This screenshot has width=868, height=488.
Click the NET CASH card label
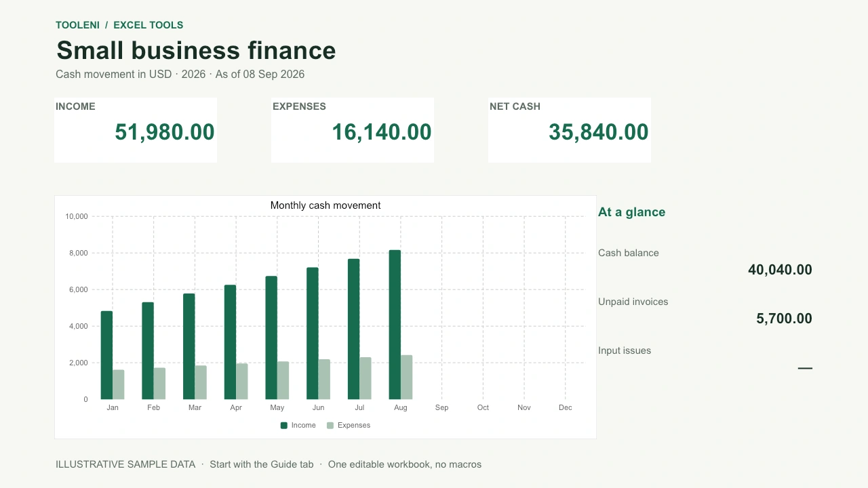coord(515,106)
